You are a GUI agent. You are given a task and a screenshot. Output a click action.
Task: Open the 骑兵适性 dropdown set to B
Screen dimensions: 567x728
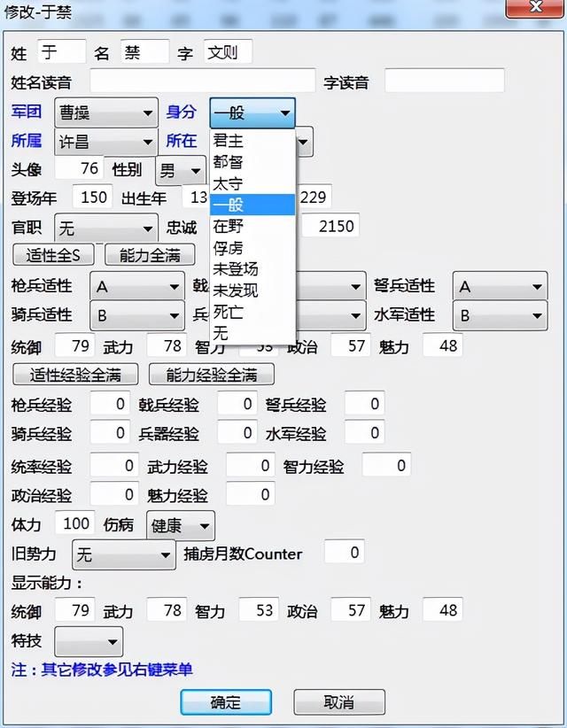(137, 315)
